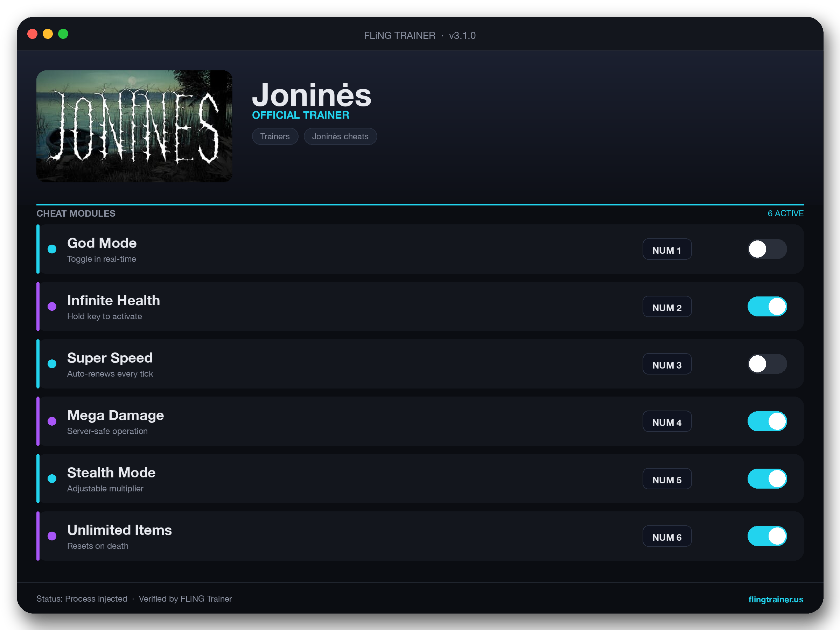Turn on the Super Speed switch
840x630 pixels.
(767, 364)
